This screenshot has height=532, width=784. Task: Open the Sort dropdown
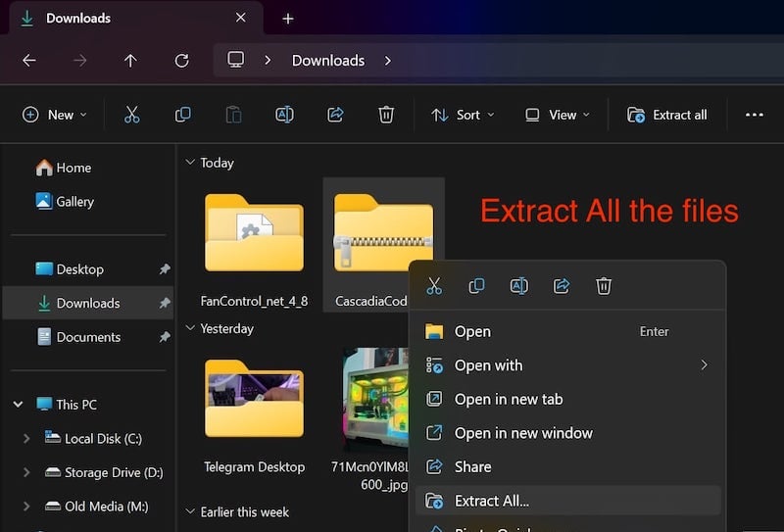(463, 115)
